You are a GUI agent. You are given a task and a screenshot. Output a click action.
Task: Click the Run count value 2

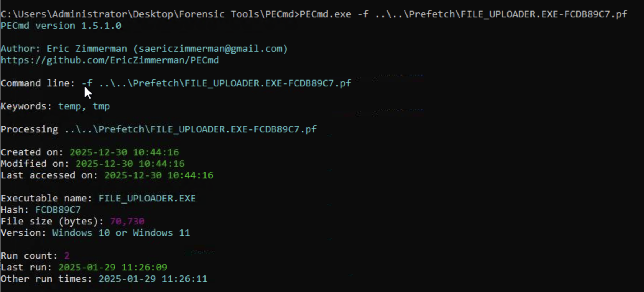(x=67, y=256)
